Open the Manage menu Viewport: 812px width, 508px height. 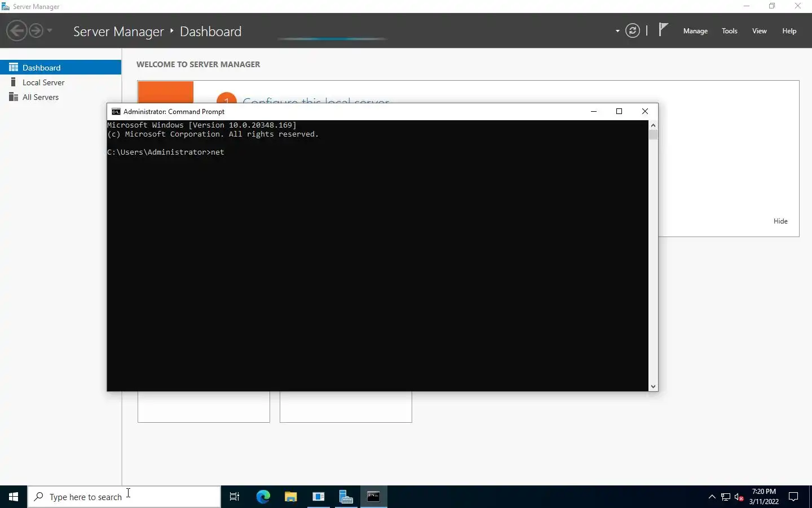695,31
